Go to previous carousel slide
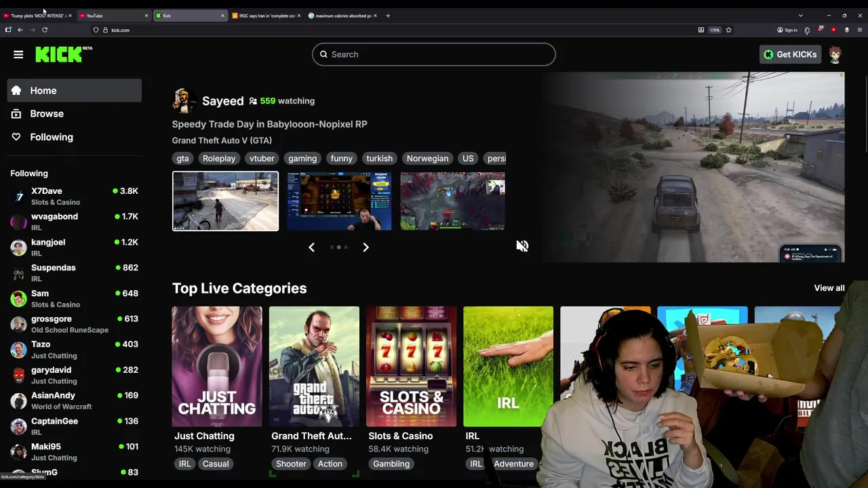This screenshot has width=868, height=488. click(312, 247)
